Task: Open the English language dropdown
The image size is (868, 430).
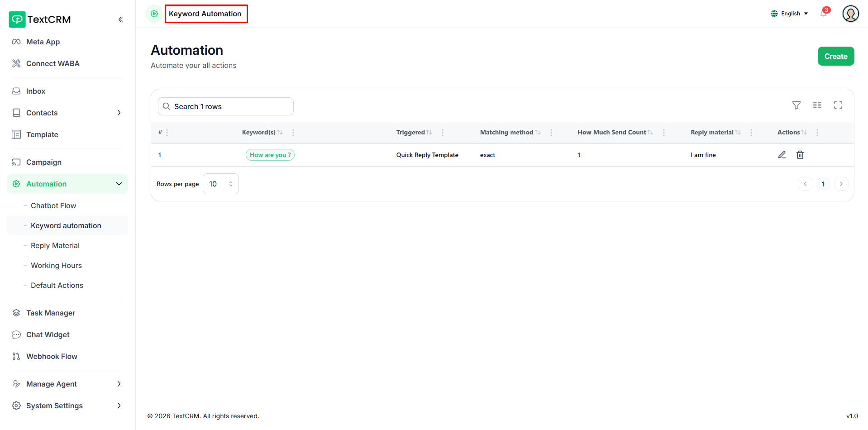Action: pyautogui.click(x=790, y=14)
